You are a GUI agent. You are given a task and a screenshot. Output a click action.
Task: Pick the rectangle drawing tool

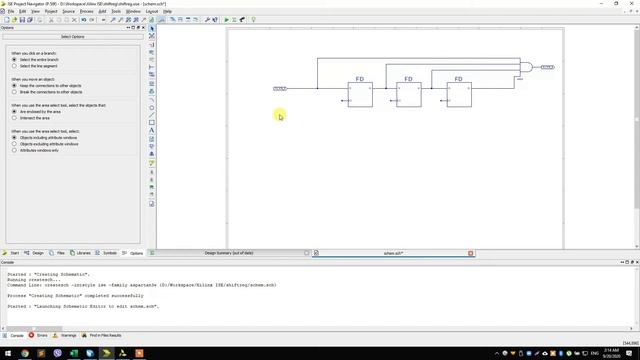tap(152, 122)
